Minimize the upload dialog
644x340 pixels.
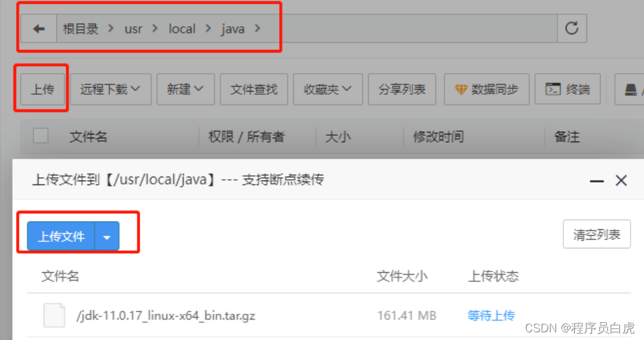pos(597,181)
